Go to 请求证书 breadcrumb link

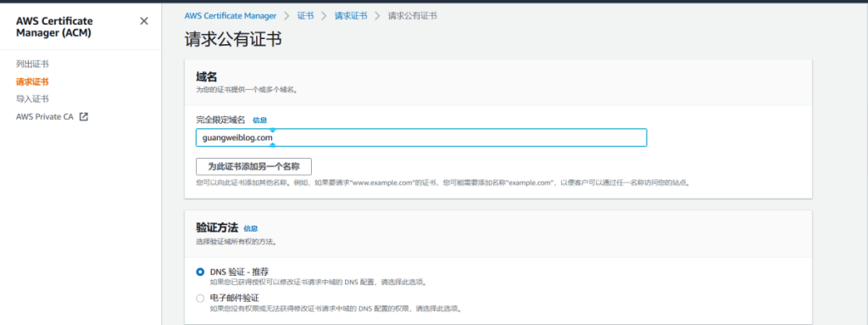point(350,15)
